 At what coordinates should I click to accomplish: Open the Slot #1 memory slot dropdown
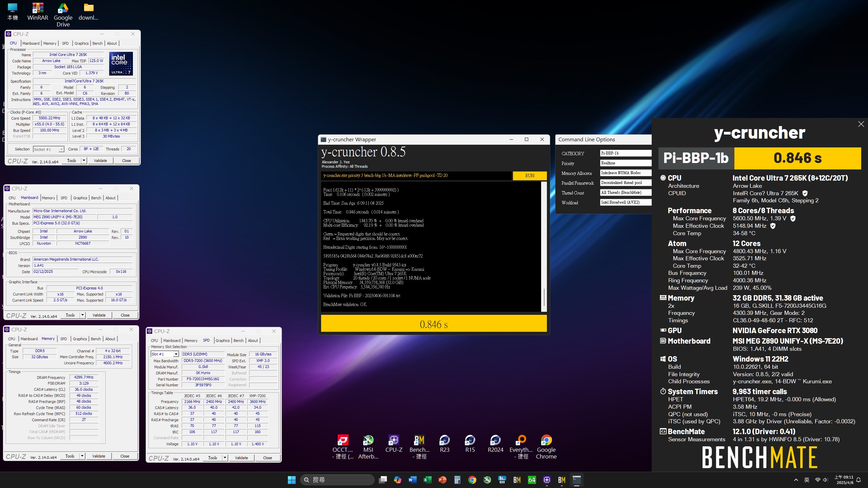(165, 354)
